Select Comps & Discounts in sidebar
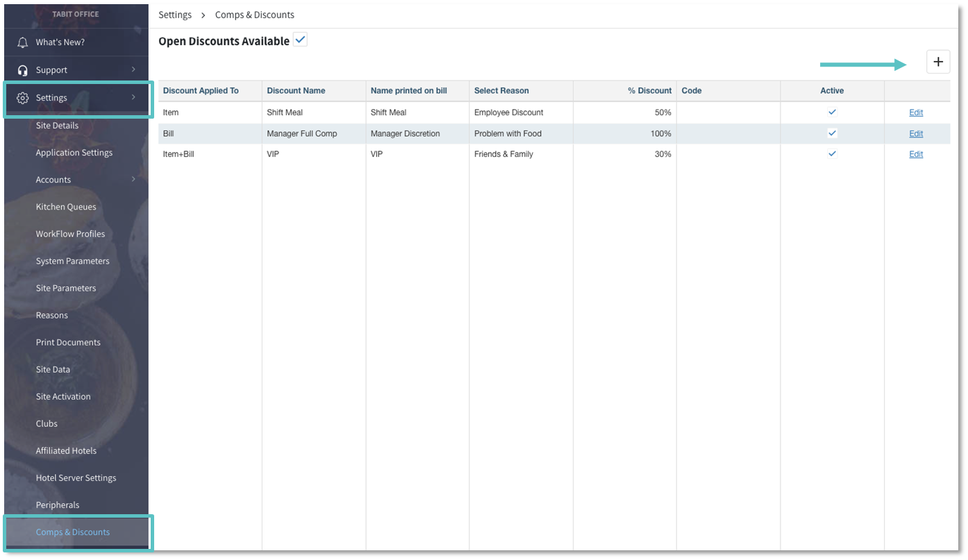 pos(73,532)
